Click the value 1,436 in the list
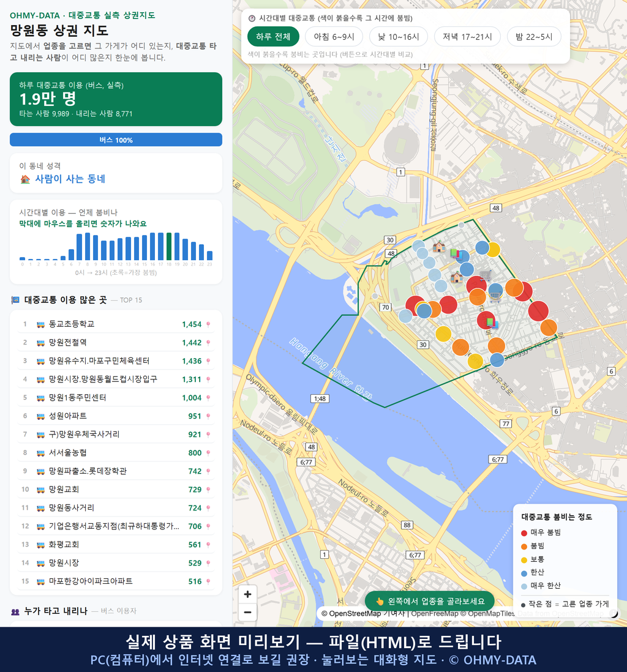 click(x=192, y=361)
